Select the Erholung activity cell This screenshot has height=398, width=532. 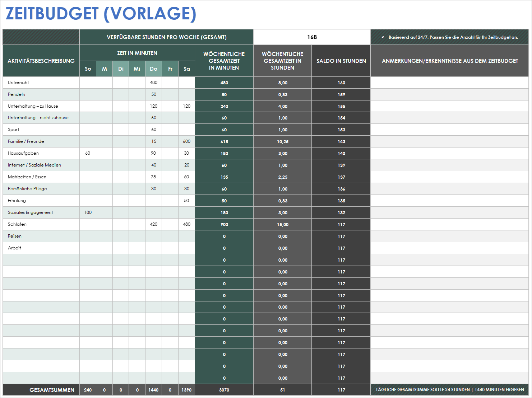[x=41, y=201]
